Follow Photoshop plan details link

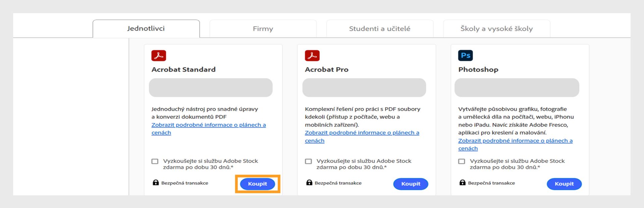(515, 141)
